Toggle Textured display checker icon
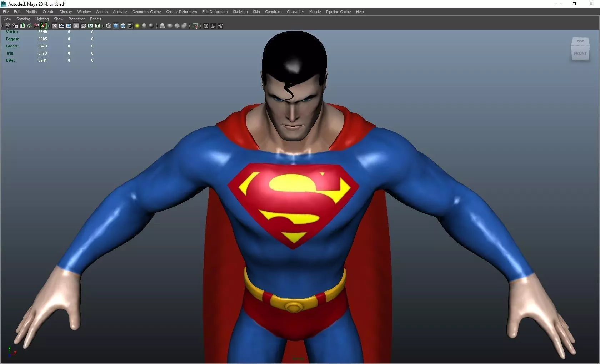Viewport: 600px width, 364px height. 130,26
